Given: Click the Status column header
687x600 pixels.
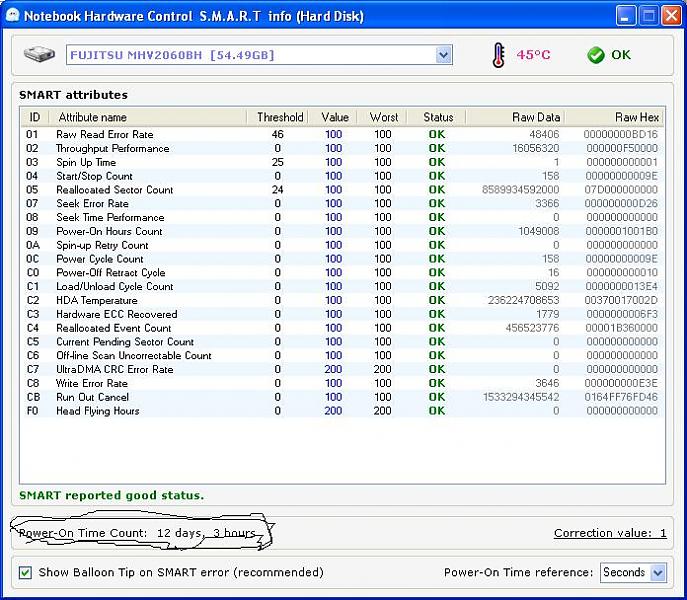Looking at the screenshot, I should [438, 117].
